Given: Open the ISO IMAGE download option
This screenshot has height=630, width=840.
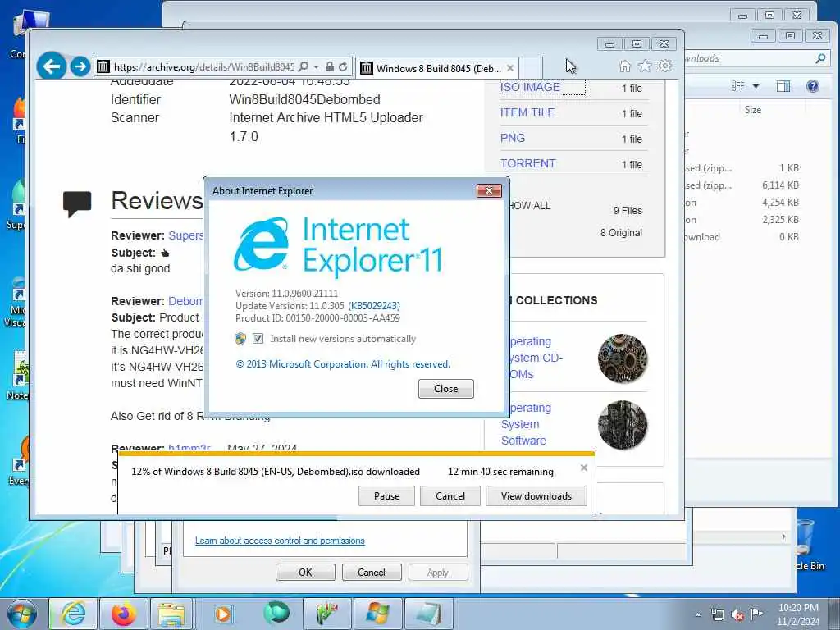Looking at the screenshot, I should coord(530,87).
